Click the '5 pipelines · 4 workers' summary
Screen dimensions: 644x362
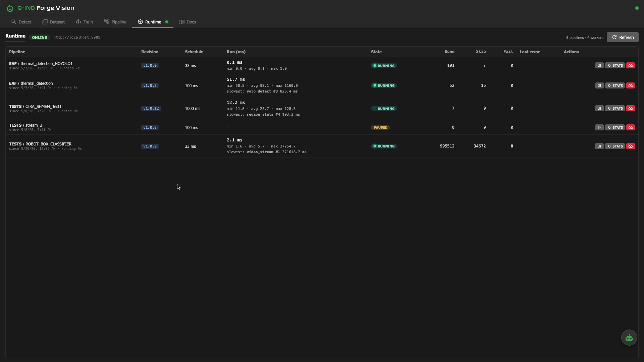[x=585, y=38]
